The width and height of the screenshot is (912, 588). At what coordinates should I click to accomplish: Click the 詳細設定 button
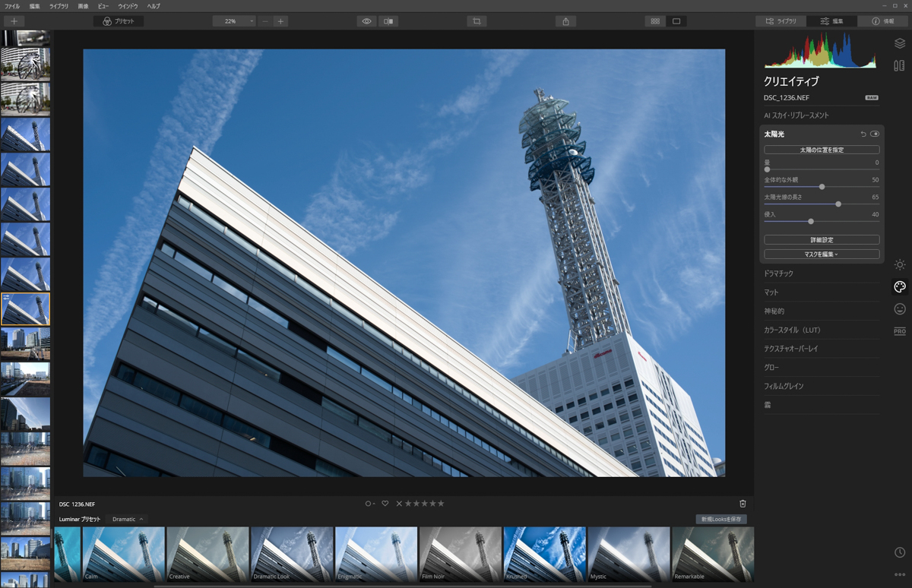tap(822, 240)
